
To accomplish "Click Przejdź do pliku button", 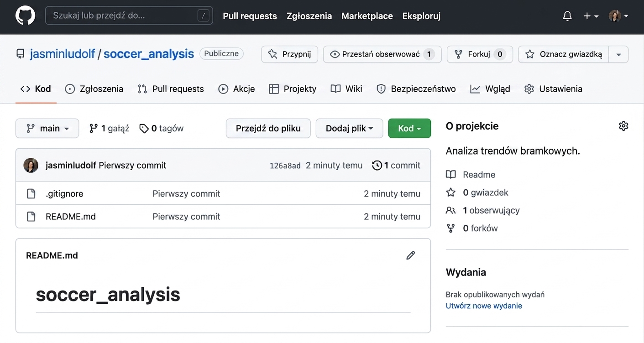I will point(268,128).
